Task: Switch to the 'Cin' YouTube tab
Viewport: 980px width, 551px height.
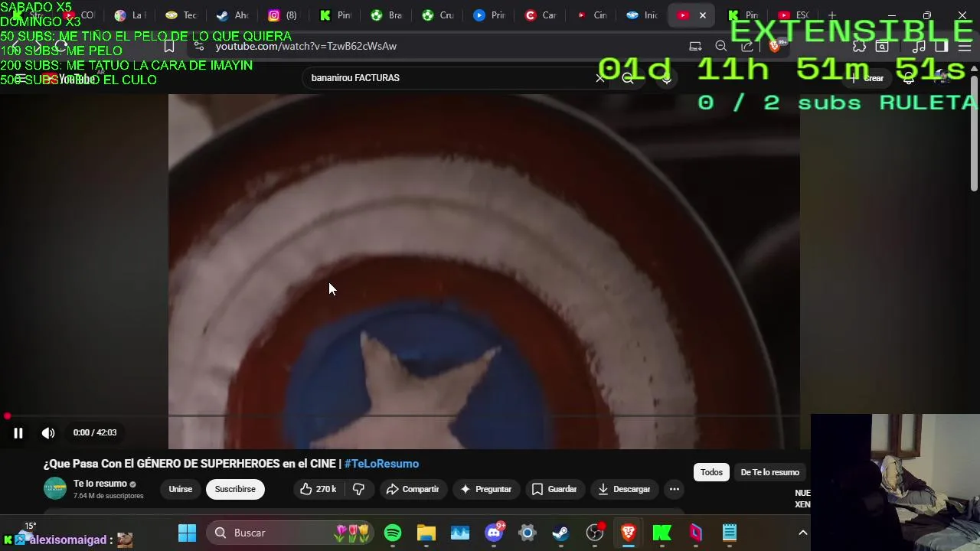Action: click(591, 15)
